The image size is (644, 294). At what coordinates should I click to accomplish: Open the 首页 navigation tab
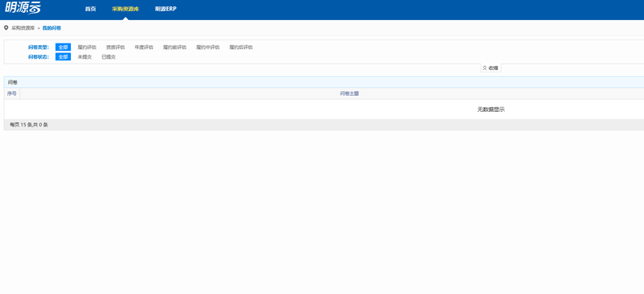(90, 9)
